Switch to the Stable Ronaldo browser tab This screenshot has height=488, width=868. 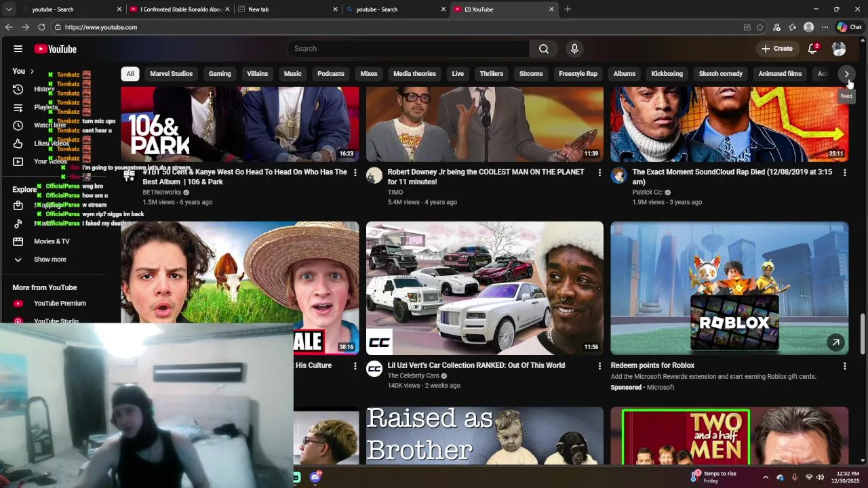pyautogui.click(x=180, y=9)
